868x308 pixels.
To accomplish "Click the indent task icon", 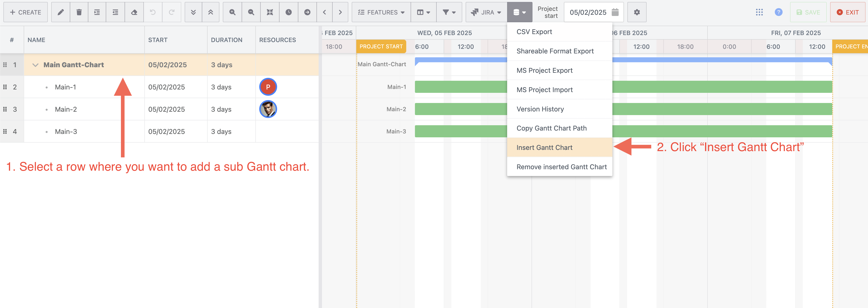I will point(97,12).
